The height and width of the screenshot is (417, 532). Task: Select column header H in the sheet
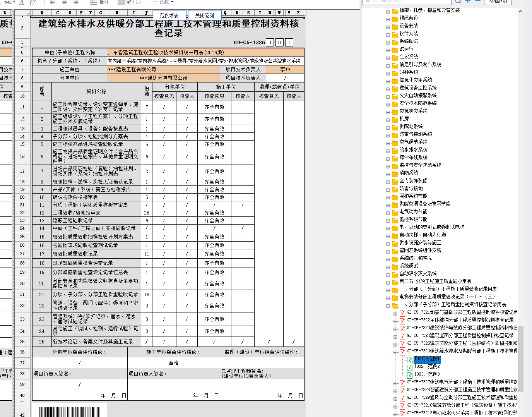click(117, 13)
